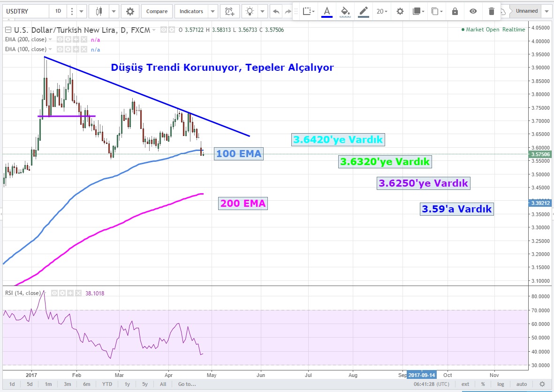The width and height of the screenshot is (554, 392).
Task: Expand the Indicators dropdown arrow
Action: coord(213,11)
